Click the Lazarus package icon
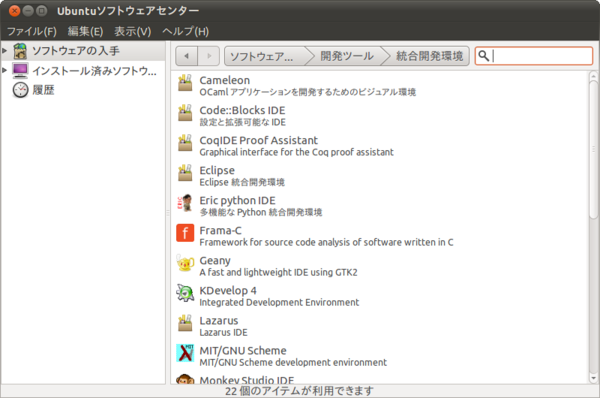Screen dimensions: 600x398 click(x=185, y=323)
